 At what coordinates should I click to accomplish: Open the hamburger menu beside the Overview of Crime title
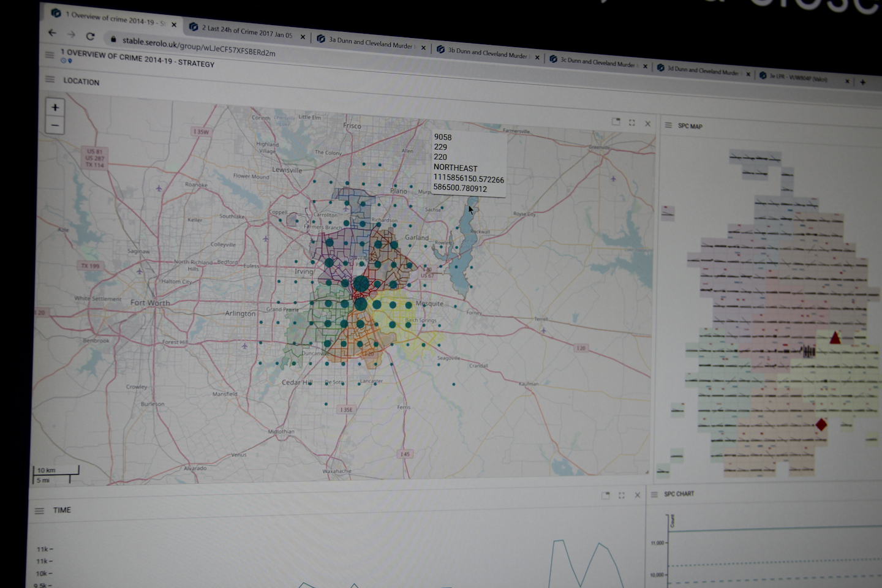click(50, 55)
